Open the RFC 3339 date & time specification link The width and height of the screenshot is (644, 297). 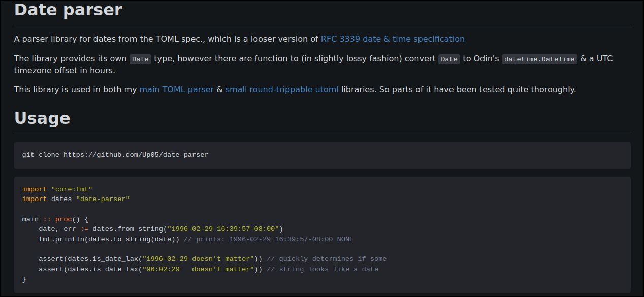tap(392, 39)
